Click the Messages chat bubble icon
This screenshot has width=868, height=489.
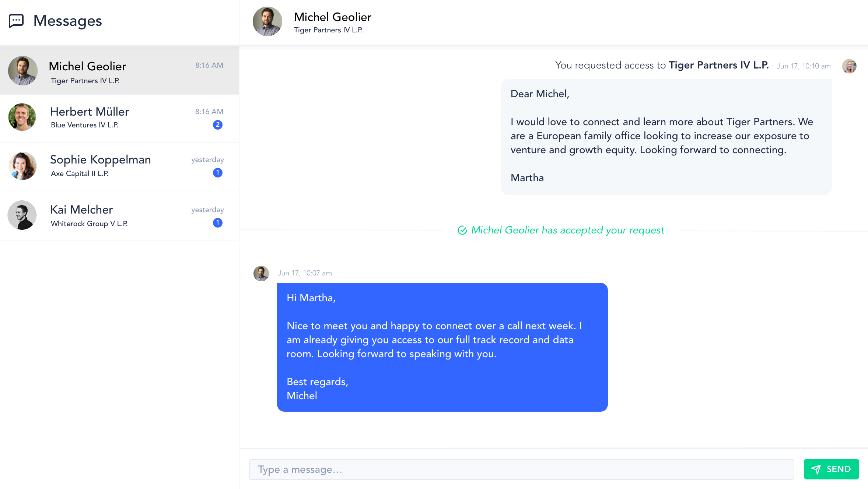(x=16, y=21)
